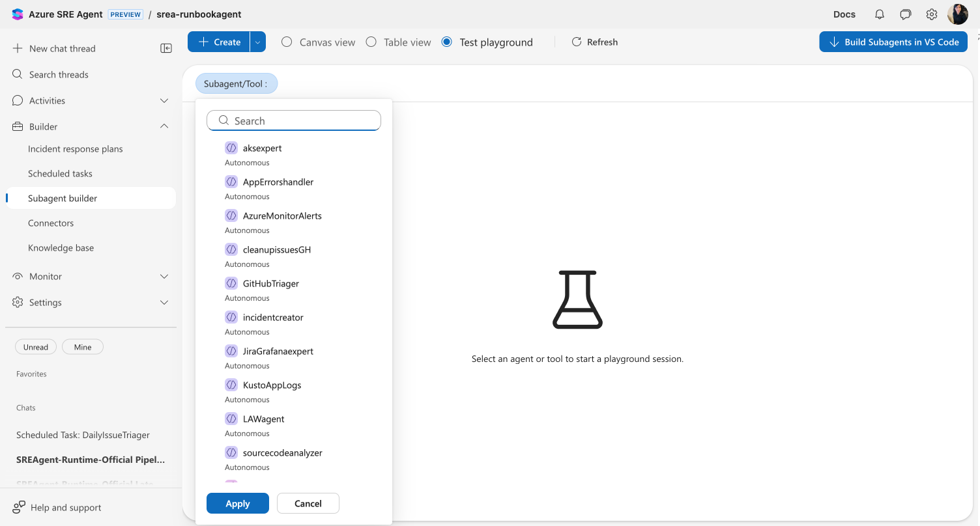Screen dimensions: 980x526
Task: Select the AppErrorshandler name
Action: 278,182
